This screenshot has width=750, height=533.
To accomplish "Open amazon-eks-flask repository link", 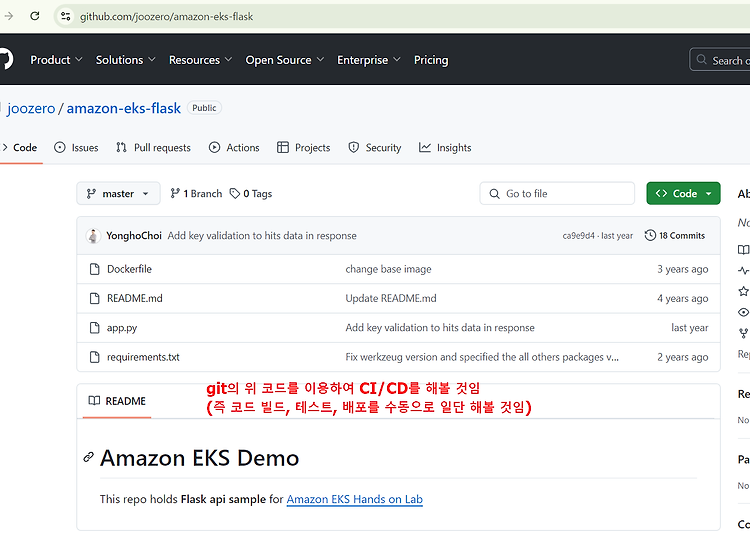I will click(x=123, y=108).
